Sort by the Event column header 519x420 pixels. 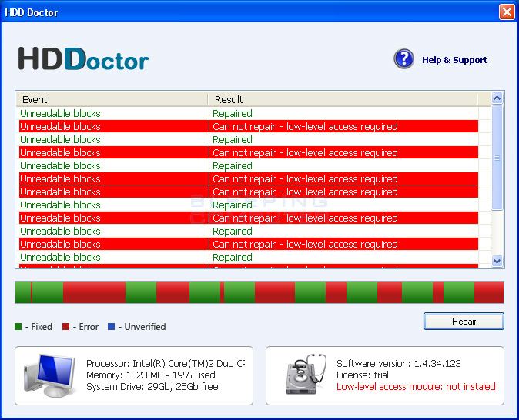[x=112, y=99]
